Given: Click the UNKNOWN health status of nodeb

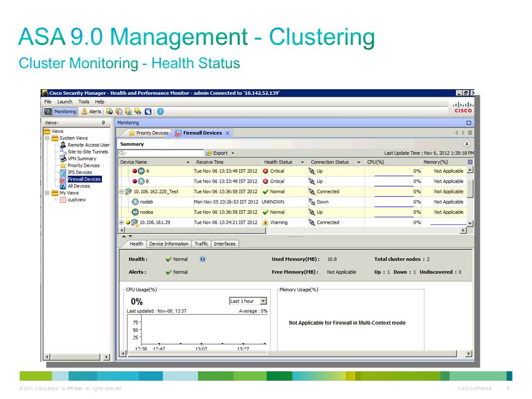Looking at the screenshot, I should tap(273, 202).
